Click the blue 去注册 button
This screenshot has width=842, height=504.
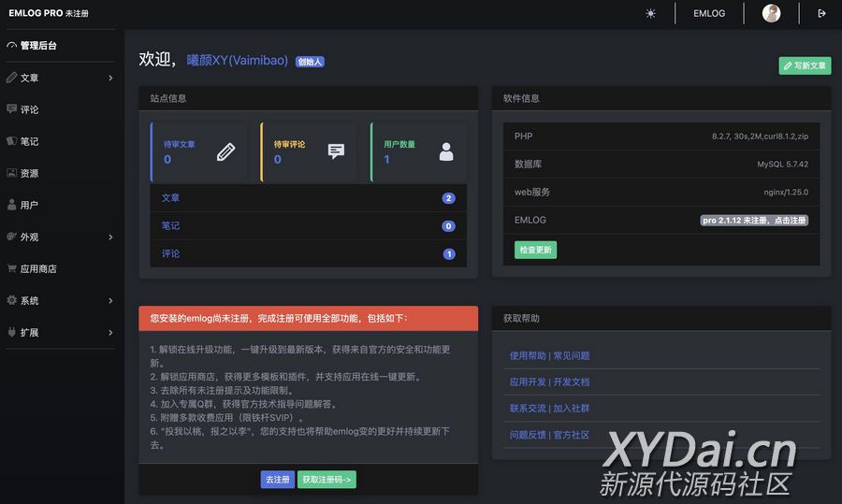coord(277,480)
